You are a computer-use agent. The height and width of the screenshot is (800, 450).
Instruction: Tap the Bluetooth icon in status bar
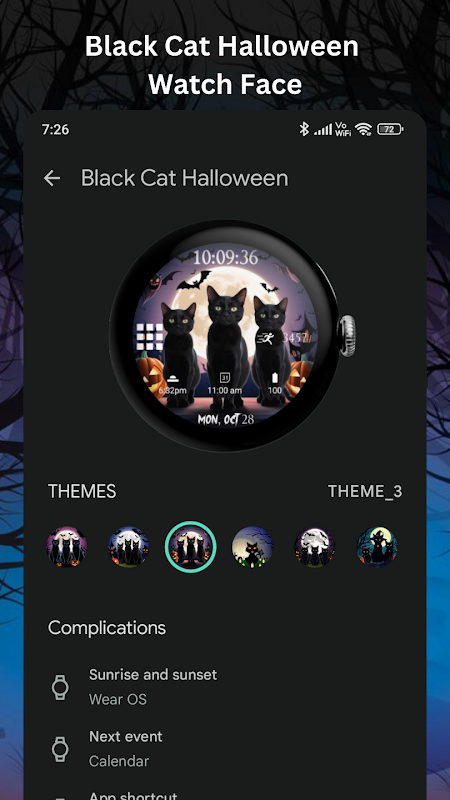point(304,129)
